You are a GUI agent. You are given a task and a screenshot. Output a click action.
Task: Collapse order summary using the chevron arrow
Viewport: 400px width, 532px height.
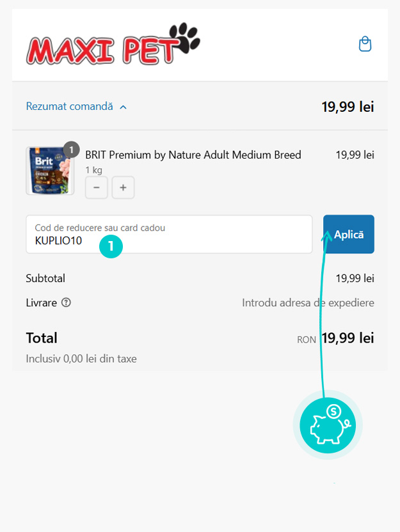coord(124,107)
